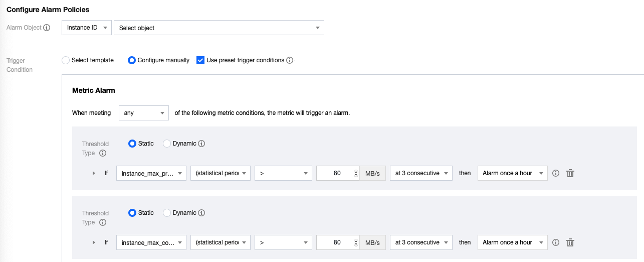Open the any condition-matching dropdown

(x=143, y=113)
